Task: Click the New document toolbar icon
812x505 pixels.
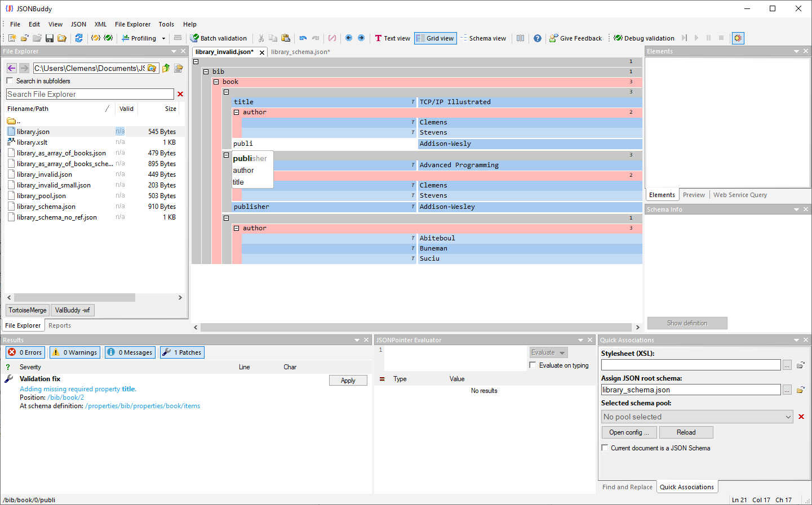Action: click(12, 38)
